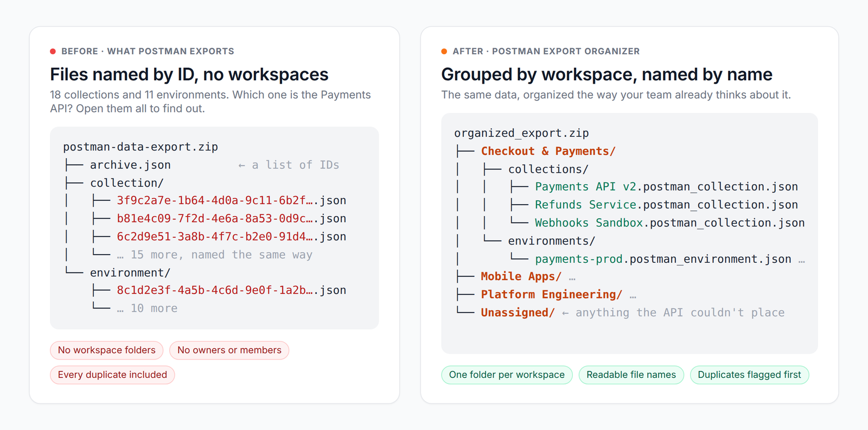This screenshot has width=868, height=430.
Task: Select the environment/ folder row
Action: click(x=130, y=273)
